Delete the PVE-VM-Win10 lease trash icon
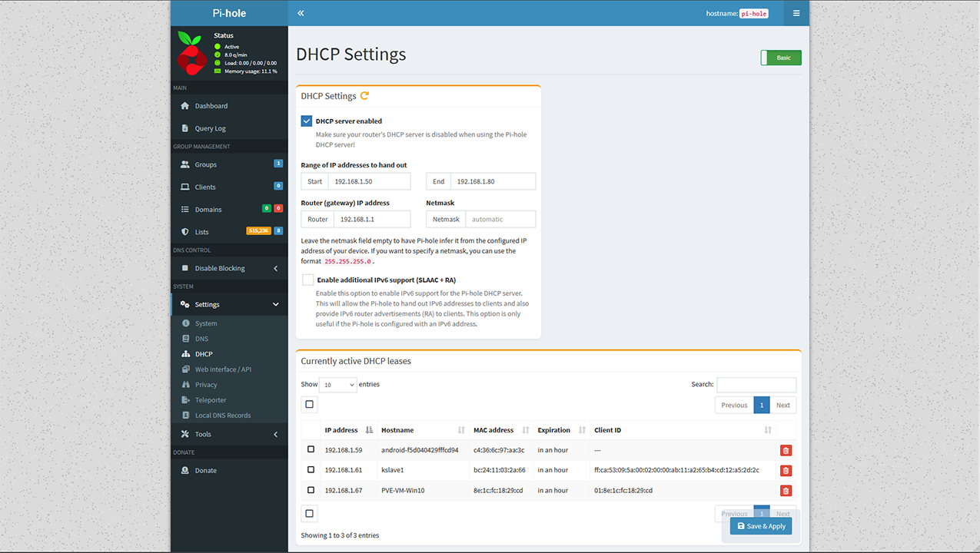The width and height of the screenshot is (980, 553). (x=786, y=491)
